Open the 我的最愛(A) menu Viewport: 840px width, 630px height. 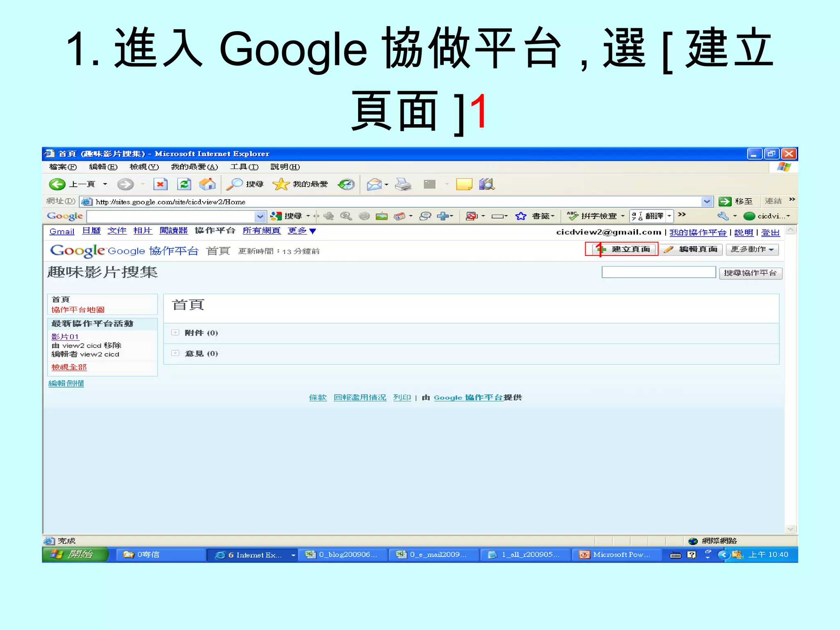194,167
